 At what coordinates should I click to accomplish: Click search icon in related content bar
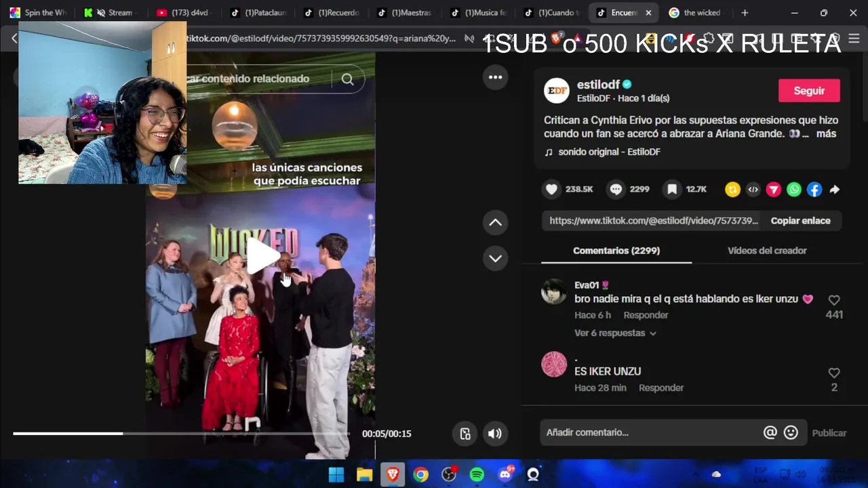pyautogui.click(x=347, y=79)
